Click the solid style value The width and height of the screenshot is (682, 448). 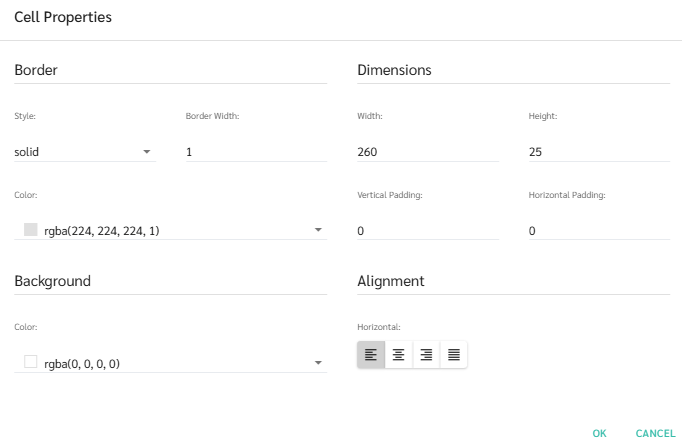[x=27, y=152]
